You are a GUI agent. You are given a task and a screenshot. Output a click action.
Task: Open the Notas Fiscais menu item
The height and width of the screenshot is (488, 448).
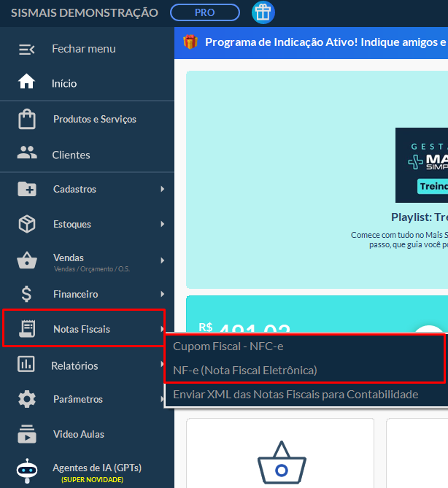point(82,329)
